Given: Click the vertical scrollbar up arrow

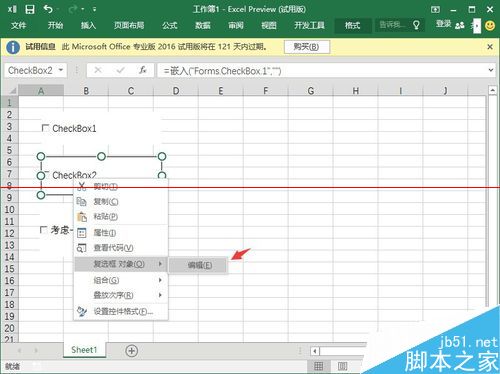Looking at the screenshot, I should [x=493, y=90].
